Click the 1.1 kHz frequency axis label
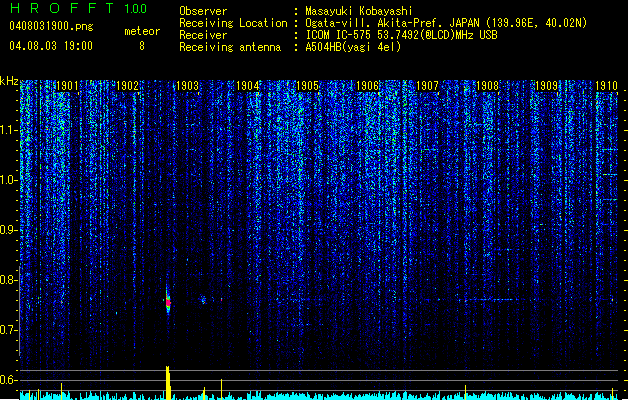The height and width of the screenshot is (400, 629). coord(9,130)
